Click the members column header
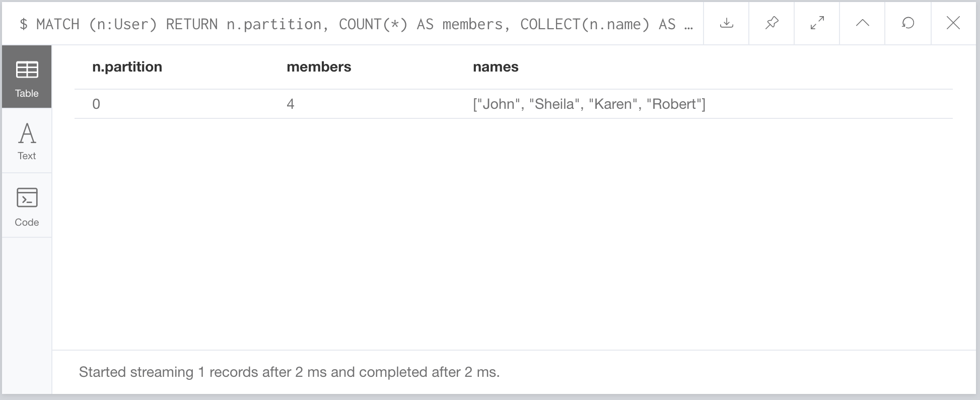 [319, 67]
